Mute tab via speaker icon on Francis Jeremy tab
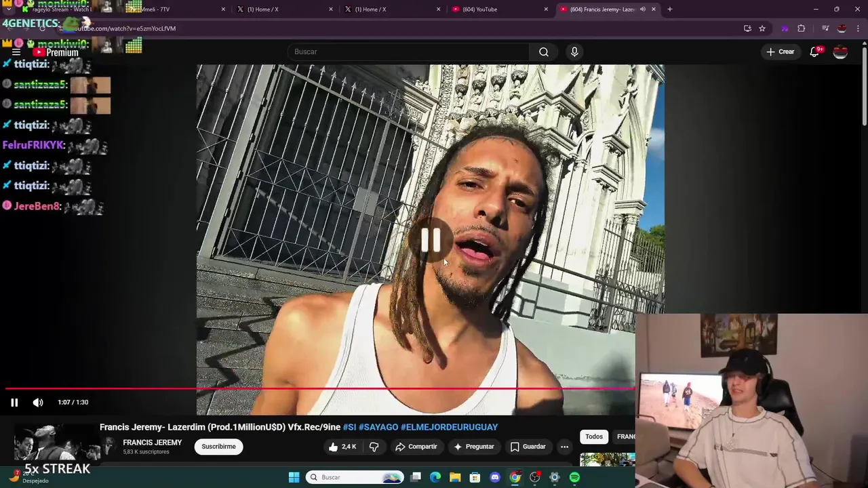This screenshot has height=488, width=868. (642, 9)
